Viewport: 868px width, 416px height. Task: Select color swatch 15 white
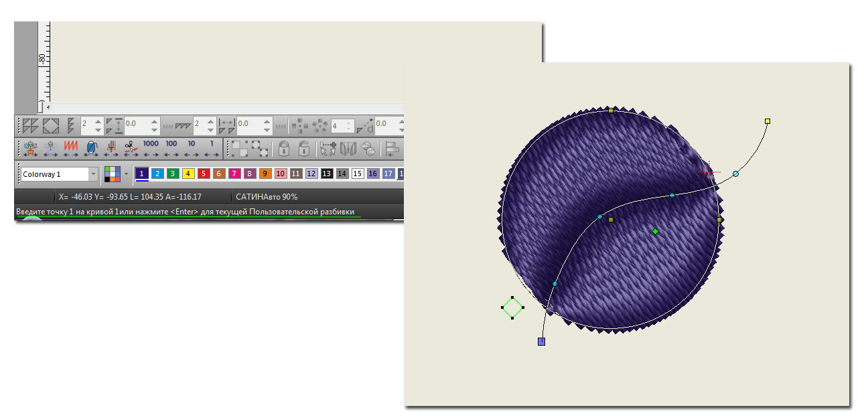pyautogui.click(x=358, y=174)
